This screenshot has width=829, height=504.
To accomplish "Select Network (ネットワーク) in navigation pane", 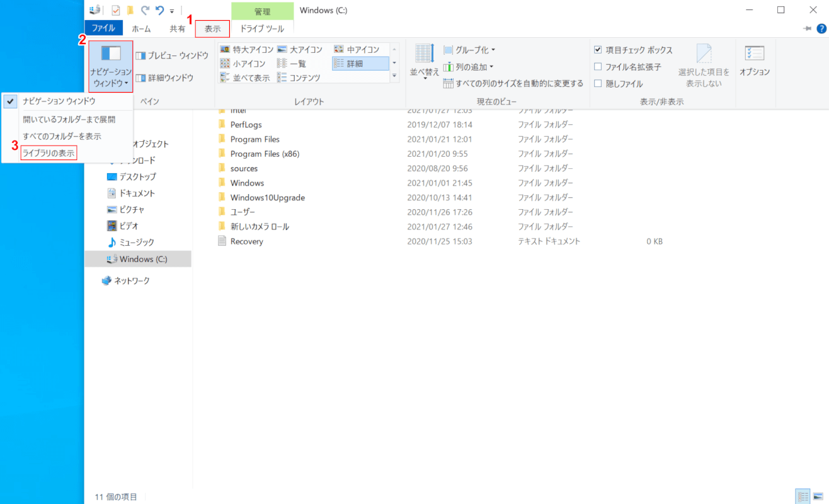I will (x=131, y=281).
